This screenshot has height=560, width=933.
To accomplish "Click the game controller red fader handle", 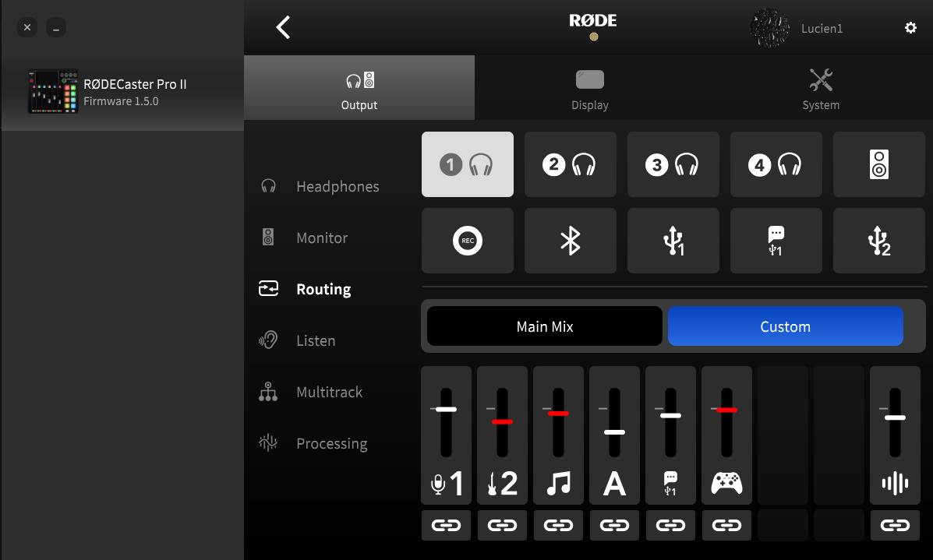I will click(726, 410).
